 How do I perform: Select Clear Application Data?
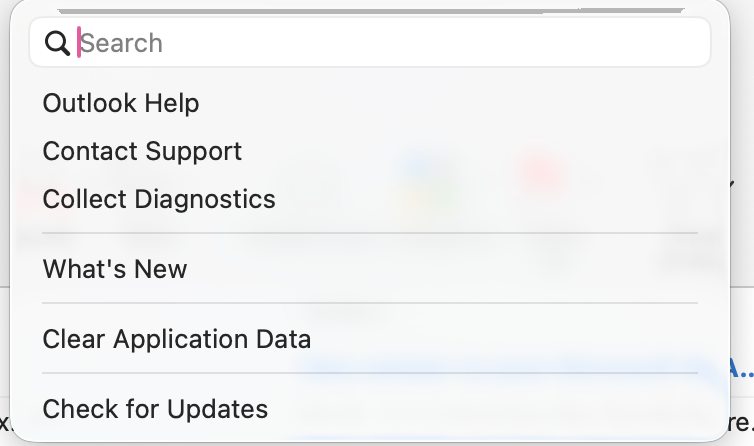pyautogui.click(x=177, y=339)
